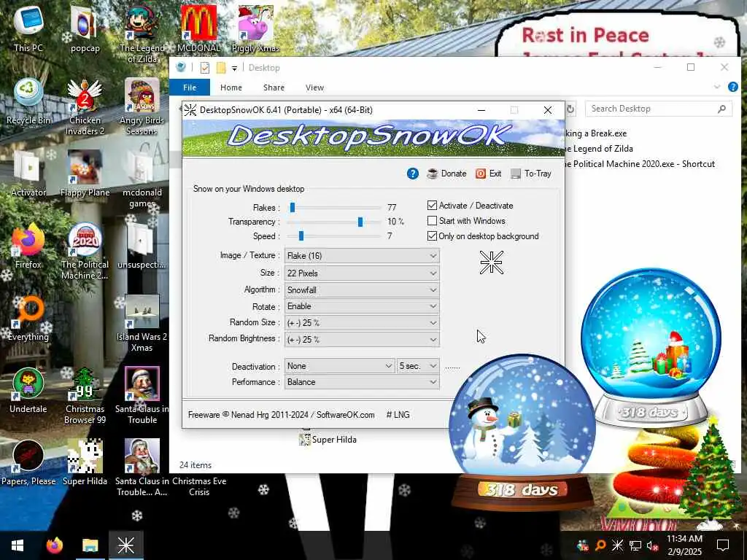The image size is (747, 560).
Task: Select This PC desktop icon
Action: coord(28,28)
